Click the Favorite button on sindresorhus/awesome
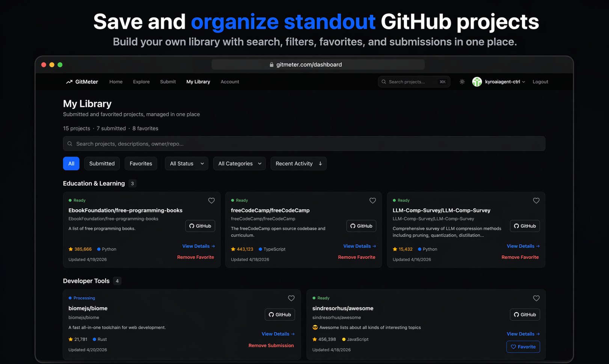 coord(523,347)
